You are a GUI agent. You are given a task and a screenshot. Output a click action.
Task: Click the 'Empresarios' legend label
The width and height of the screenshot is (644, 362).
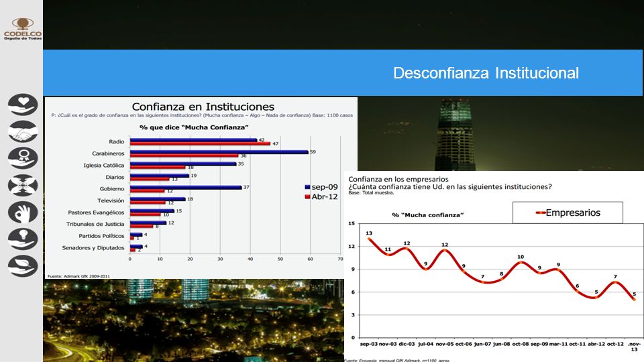(x=573, y=213)
